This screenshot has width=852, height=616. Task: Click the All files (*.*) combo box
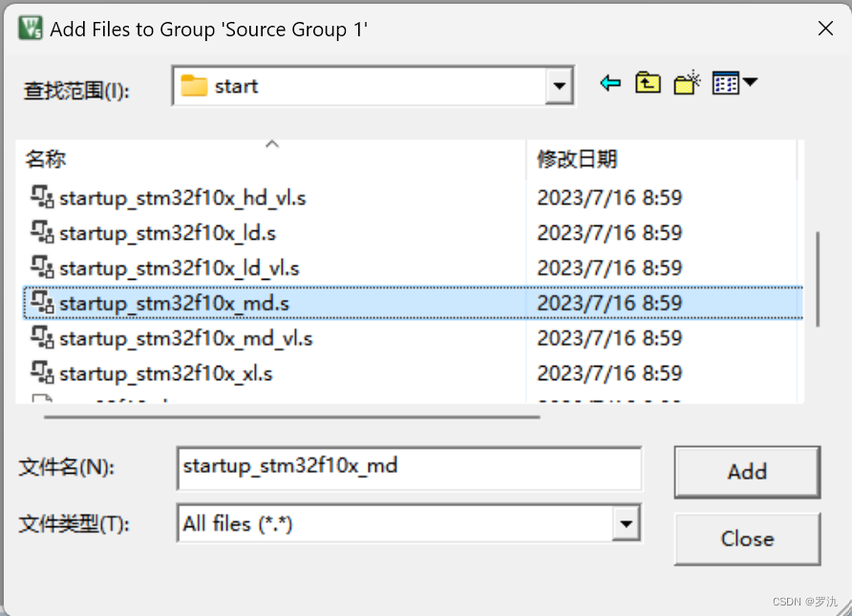click(409, 523)
